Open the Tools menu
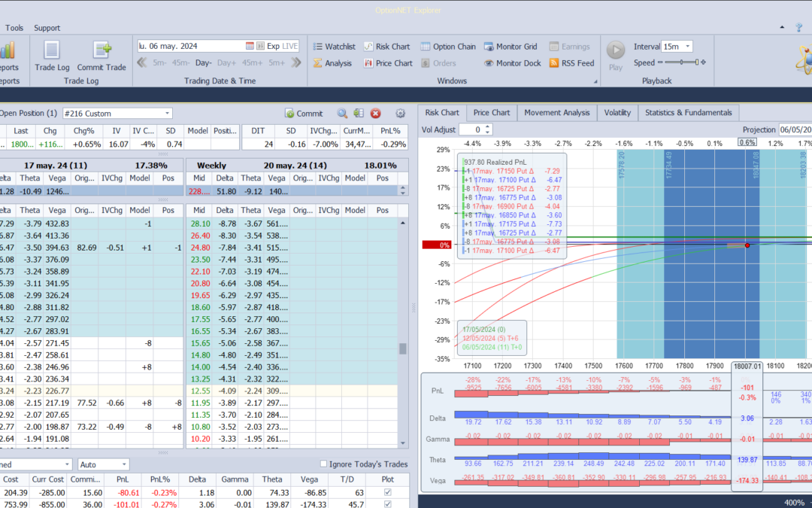Viewport: 812px width, 508px height. (14, 28)
